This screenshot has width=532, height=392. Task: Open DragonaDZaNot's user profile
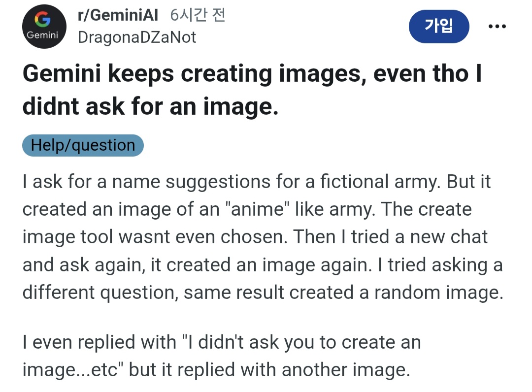(137, 37)
